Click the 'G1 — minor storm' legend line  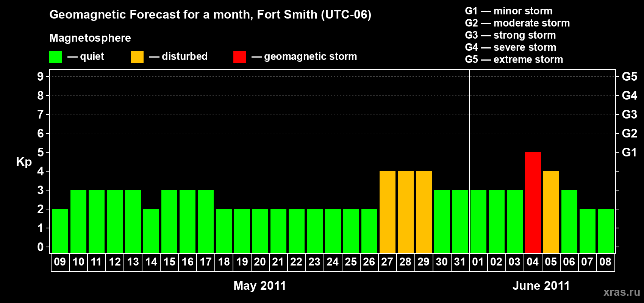pos(509,11)
